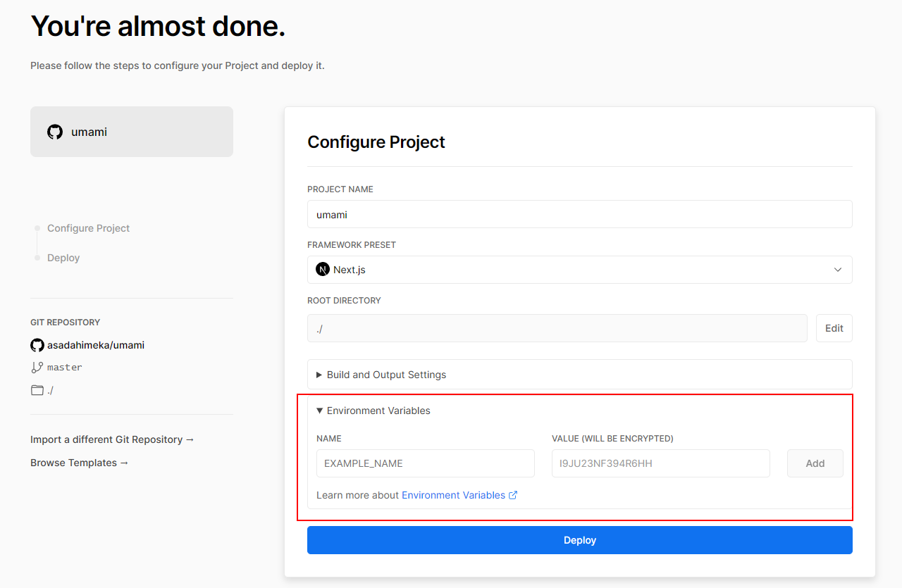Screen dimensions: 902x588
Task: Open Import a different Git Repository link
Action: coord(112,439)
